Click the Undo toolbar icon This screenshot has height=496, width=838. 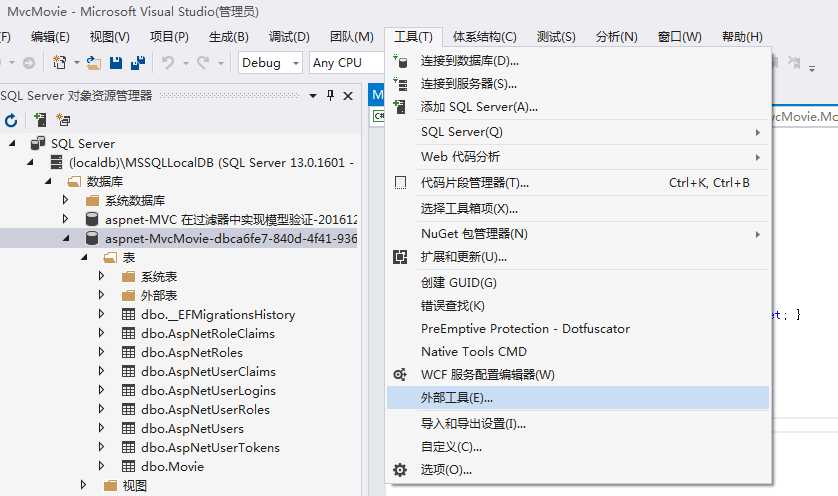pos(168,63)
